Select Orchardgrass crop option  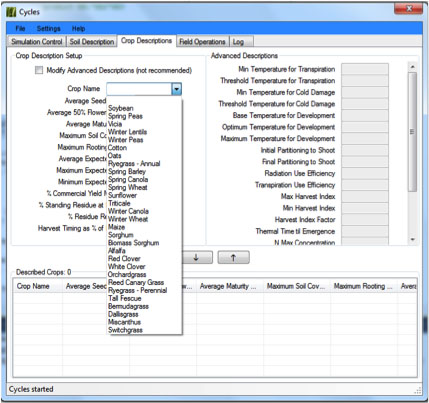pyautogui.click(x=127, y=275)
